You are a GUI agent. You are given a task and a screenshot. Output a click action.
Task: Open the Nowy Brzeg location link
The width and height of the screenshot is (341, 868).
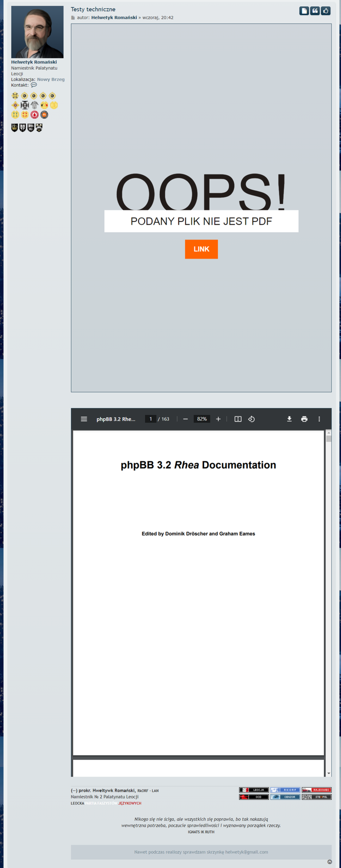click(51, 79)
